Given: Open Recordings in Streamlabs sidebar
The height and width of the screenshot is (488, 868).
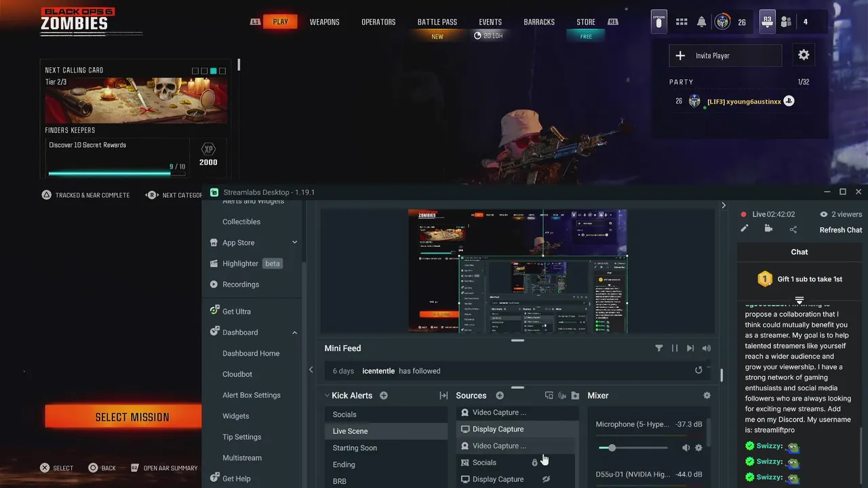Looking at the screenshot, I should pyautogui.click(x=240, y=285).
